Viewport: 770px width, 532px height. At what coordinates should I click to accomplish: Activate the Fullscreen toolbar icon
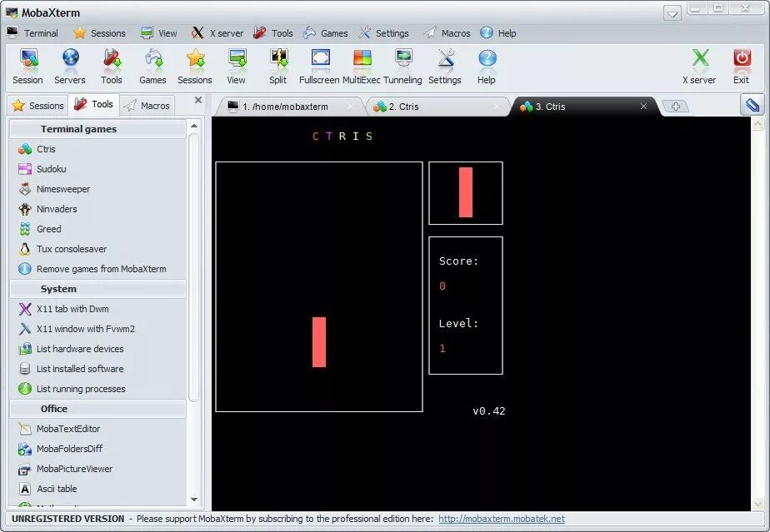point(319,67)
